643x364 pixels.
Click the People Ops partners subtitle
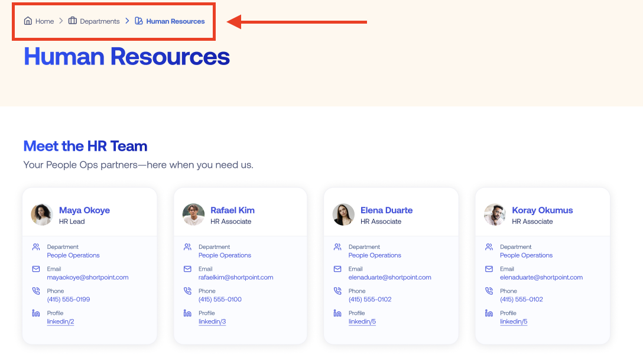click(138, 165)
